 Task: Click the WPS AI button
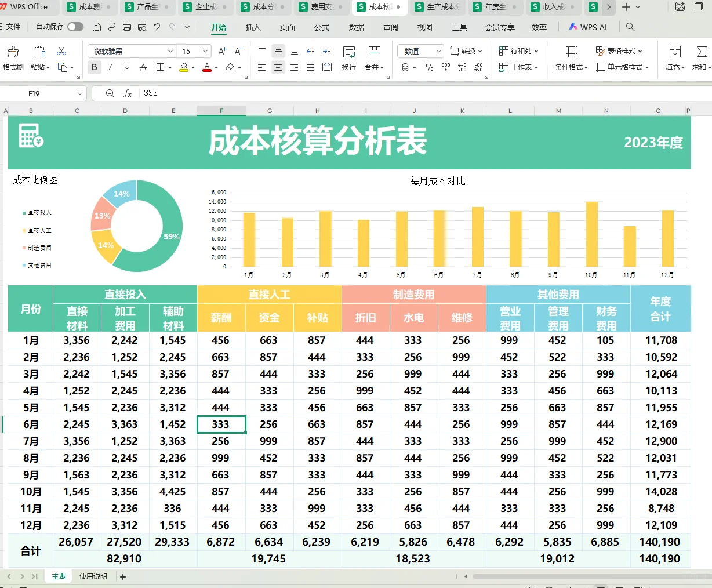(589, 27)
